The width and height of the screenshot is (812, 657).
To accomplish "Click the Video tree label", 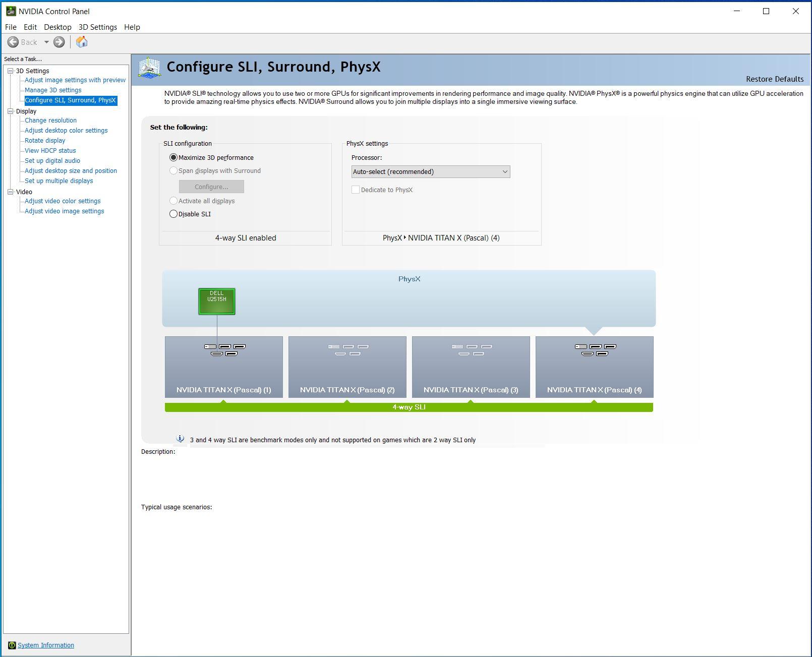I will point(24,192).
